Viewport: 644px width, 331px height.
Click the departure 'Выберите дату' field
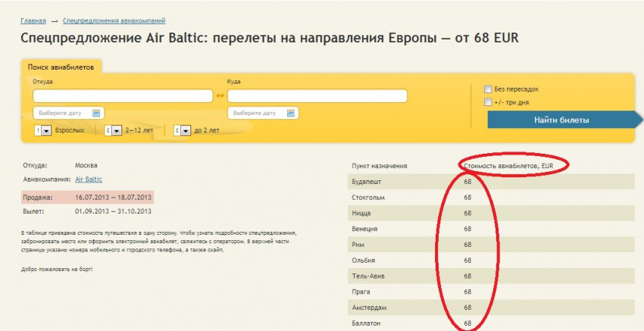pyautogui.click(x=62, y=113)
